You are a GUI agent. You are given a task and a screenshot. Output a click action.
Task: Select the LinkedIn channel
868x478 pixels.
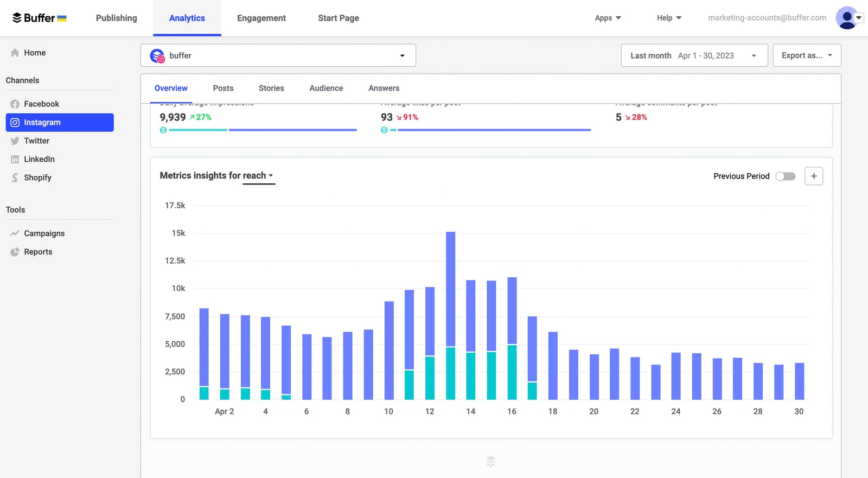(x=60, y=160)
